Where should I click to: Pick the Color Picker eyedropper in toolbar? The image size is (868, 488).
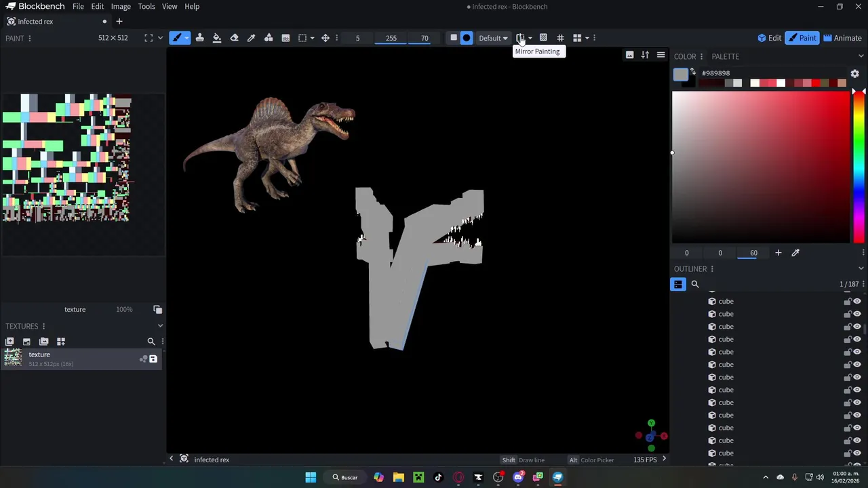point(251,38)
